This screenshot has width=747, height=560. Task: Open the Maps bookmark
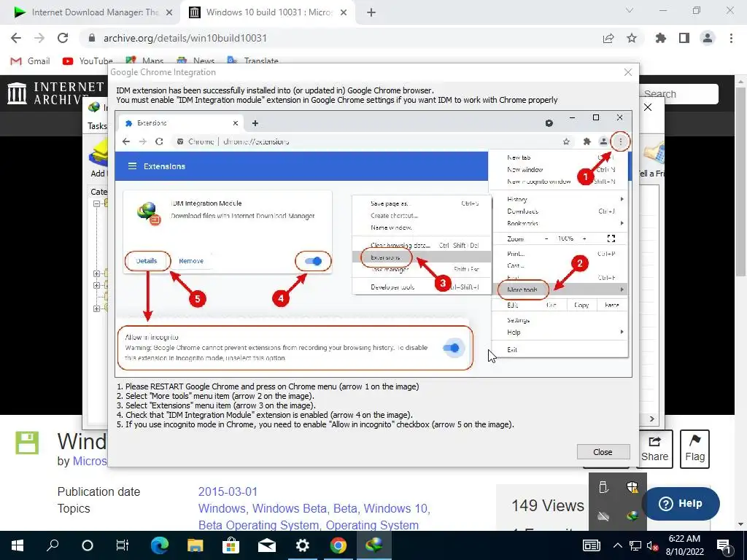145,61
